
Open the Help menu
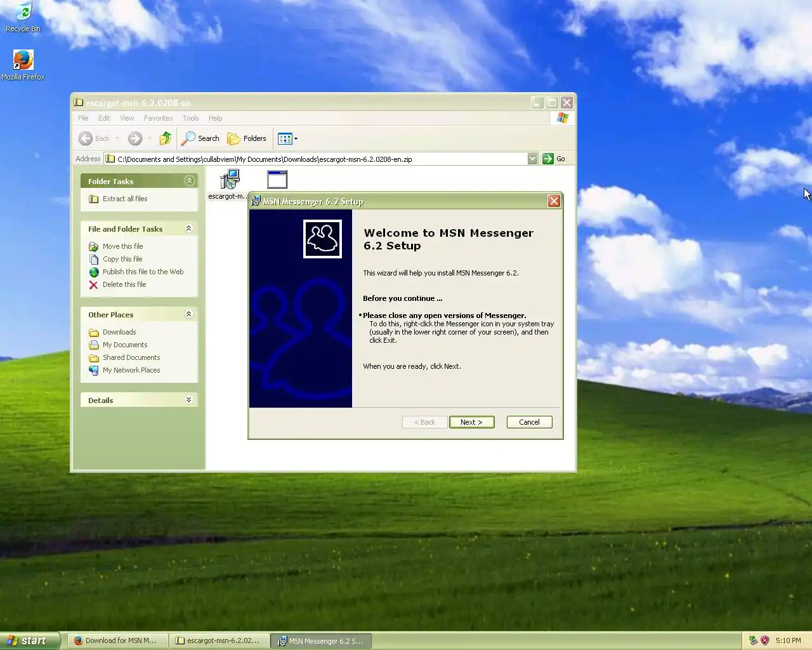(x=215, y=118)
